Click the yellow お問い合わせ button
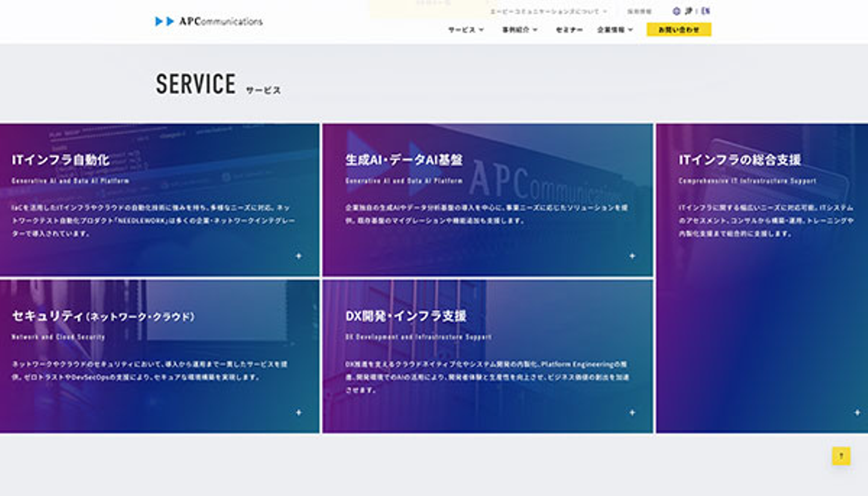868x496 pixels. pos(679,30)
